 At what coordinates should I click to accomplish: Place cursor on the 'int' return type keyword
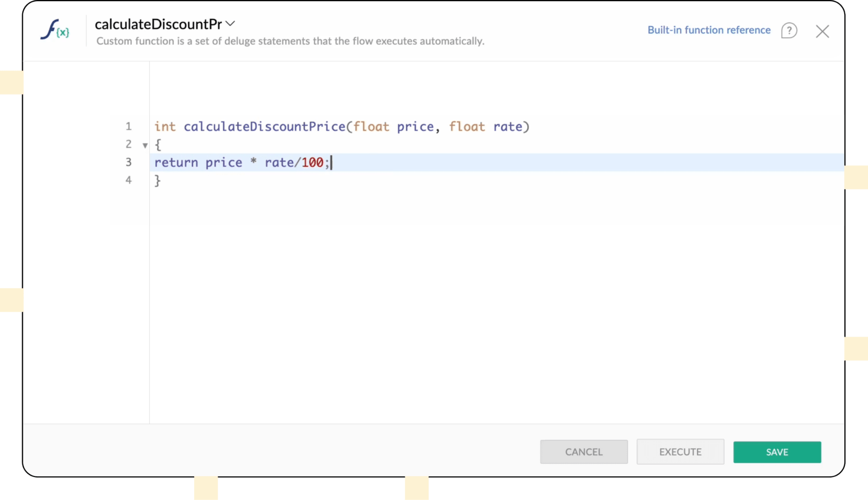[165, 126]
